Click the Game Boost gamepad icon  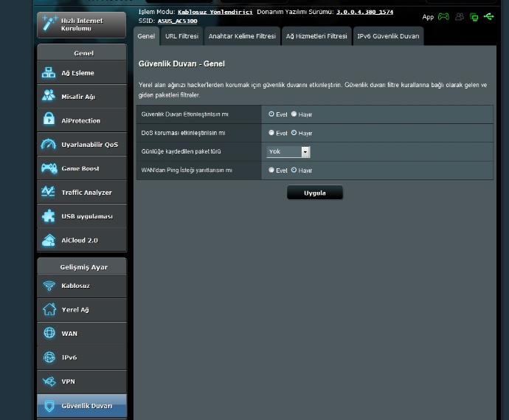click(x=49, y=168)
